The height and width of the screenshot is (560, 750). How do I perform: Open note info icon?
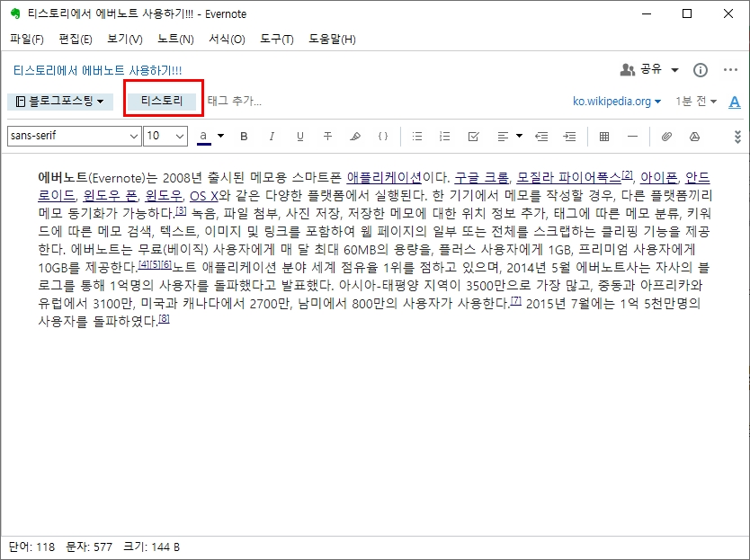[701, 70]
